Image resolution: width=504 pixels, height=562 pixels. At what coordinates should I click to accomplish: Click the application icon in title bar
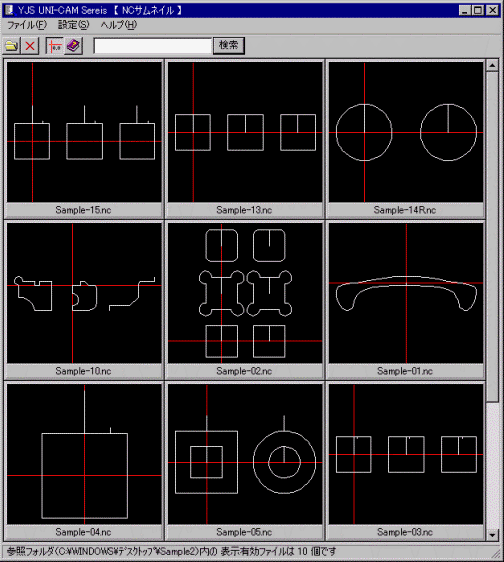(x=9, y=10)
